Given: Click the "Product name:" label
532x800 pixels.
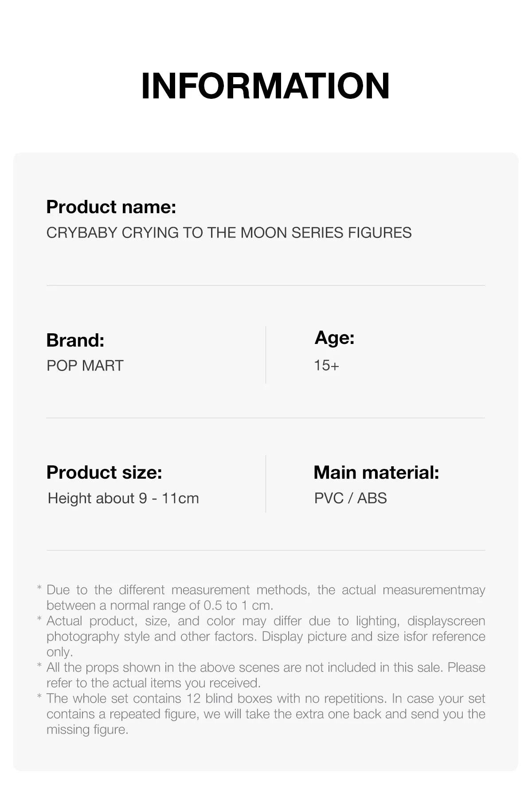Looking at the screenshot, I should point(111,207).
